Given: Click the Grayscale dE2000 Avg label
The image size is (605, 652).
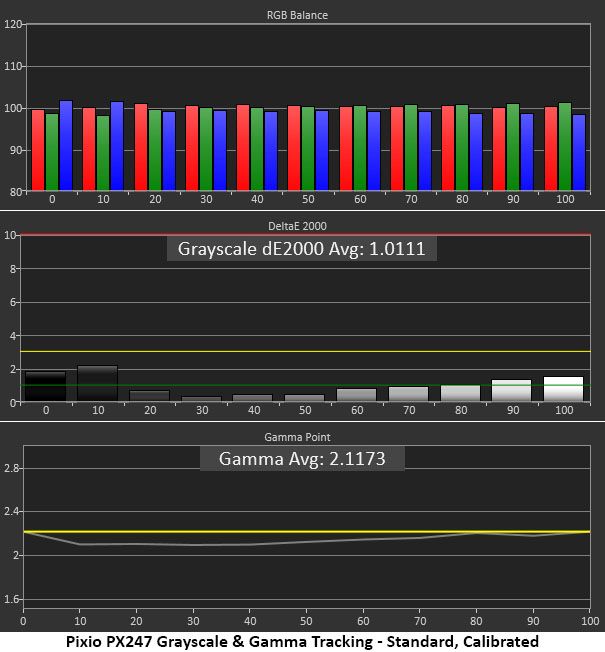Looking at the screenshot, I should (x=301, y=249).
